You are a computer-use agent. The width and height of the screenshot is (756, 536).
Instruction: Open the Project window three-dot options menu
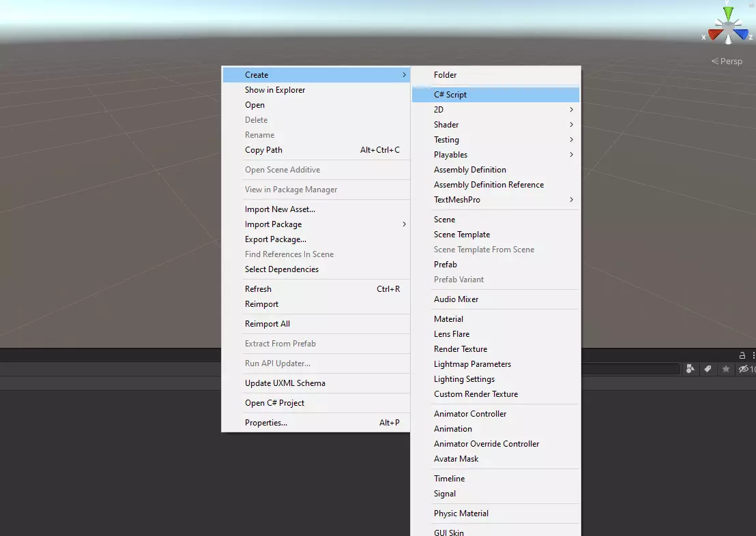(x=753, y=355)
